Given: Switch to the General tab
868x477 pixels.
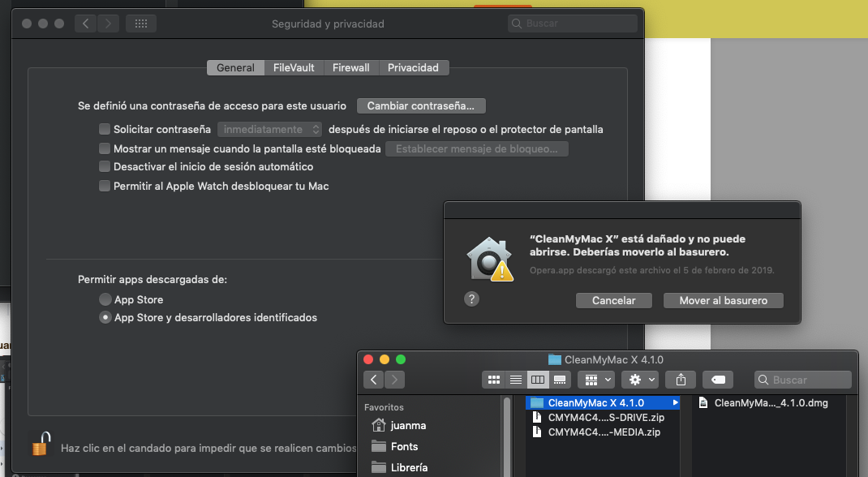Looking at the screenshot, I should [x=235, y=67].
